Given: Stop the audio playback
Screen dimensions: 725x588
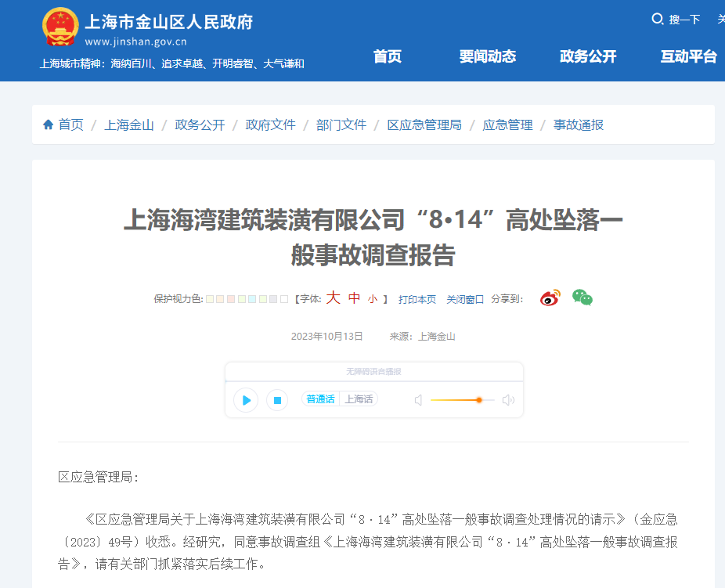Looking at the screenshot, I should pyautogui.click(x=276, y=400).
